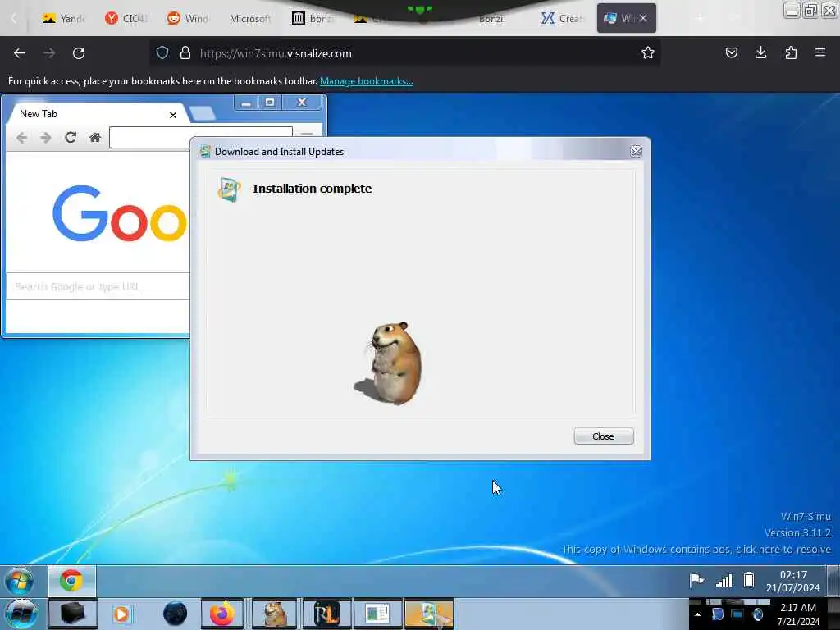Switch to the Microsoft tab
Screen dimensions: 840x630
249,18
